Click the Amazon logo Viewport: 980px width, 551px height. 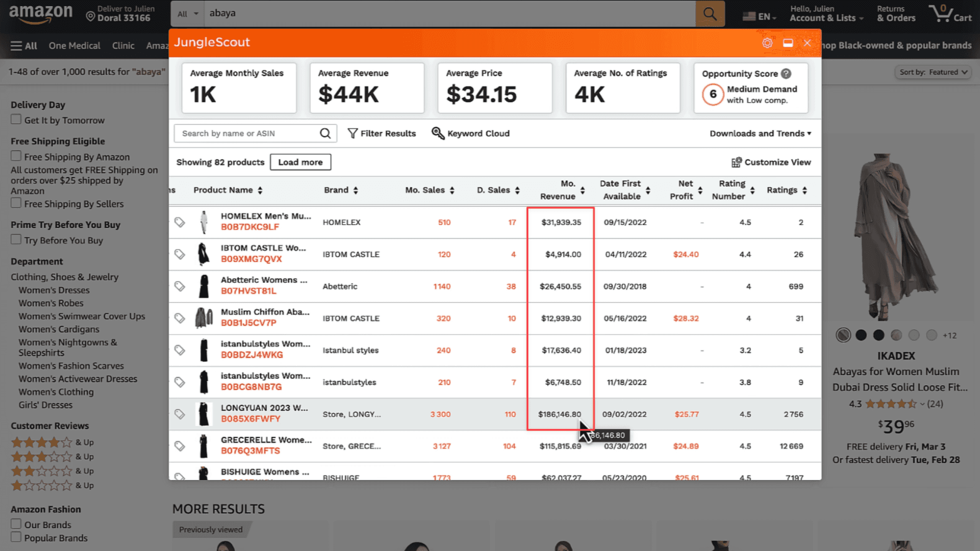point(41,13)
